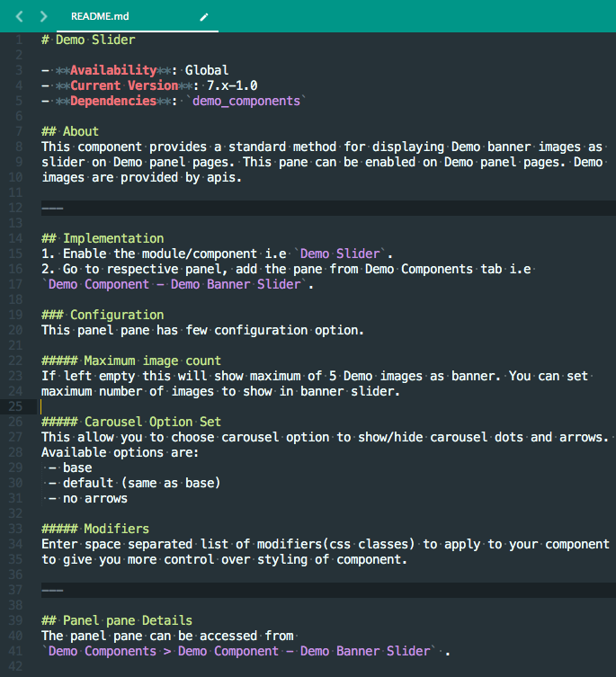The height and width of the screenshot is (677, 616).
Task: Click the `demo_components` inline code
Action: point(246,101)
